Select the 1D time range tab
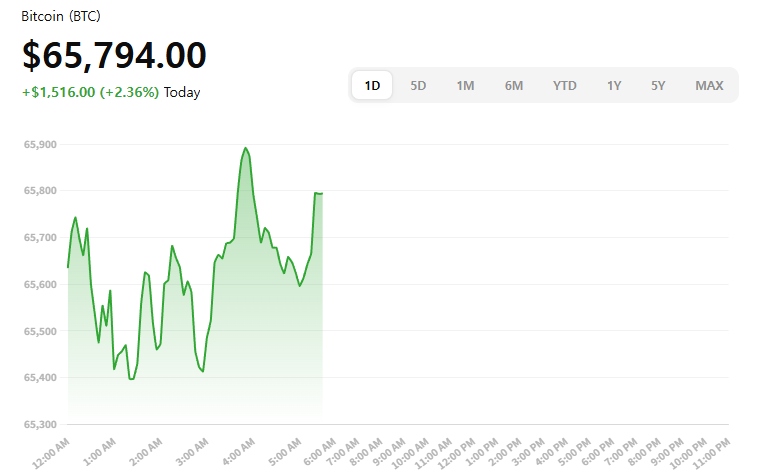 click(372, 86)
